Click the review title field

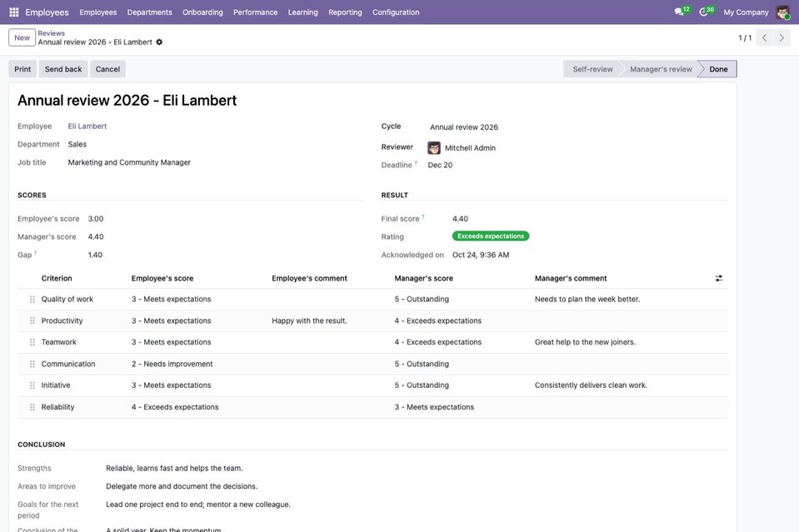click(127, 100)
